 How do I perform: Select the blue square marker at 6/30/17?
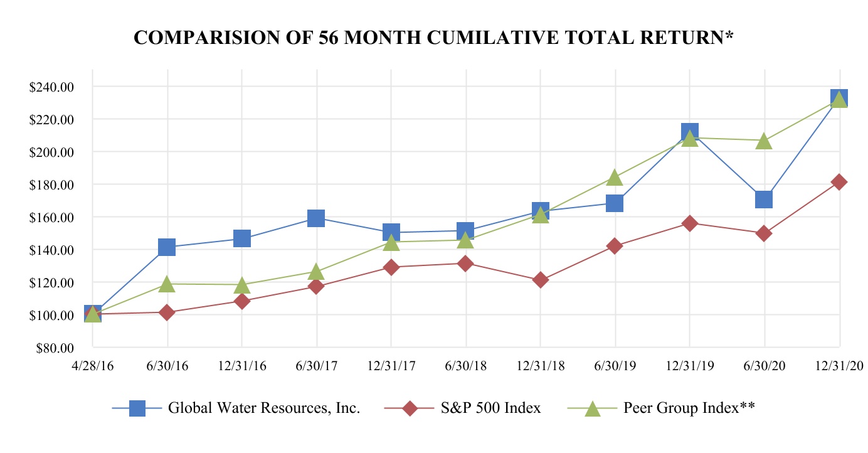pyautogui.click(x=316, y=218)
